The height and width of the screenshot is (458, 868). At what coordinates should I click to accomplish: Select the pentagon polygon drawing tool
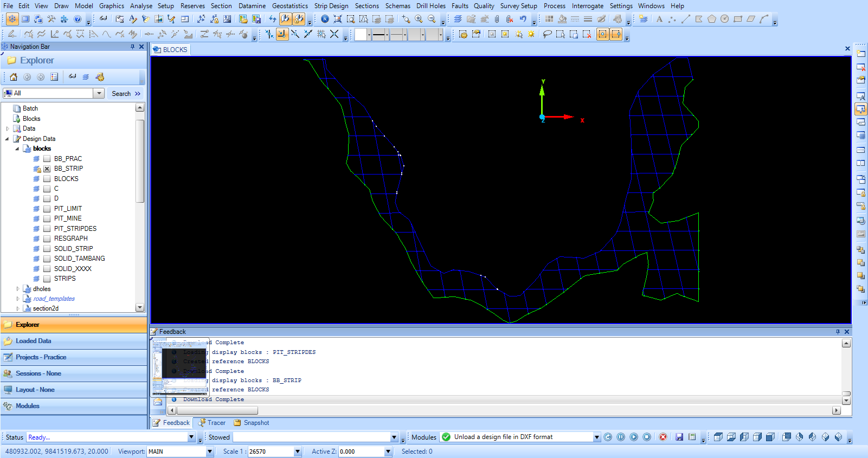click(711, 19)
